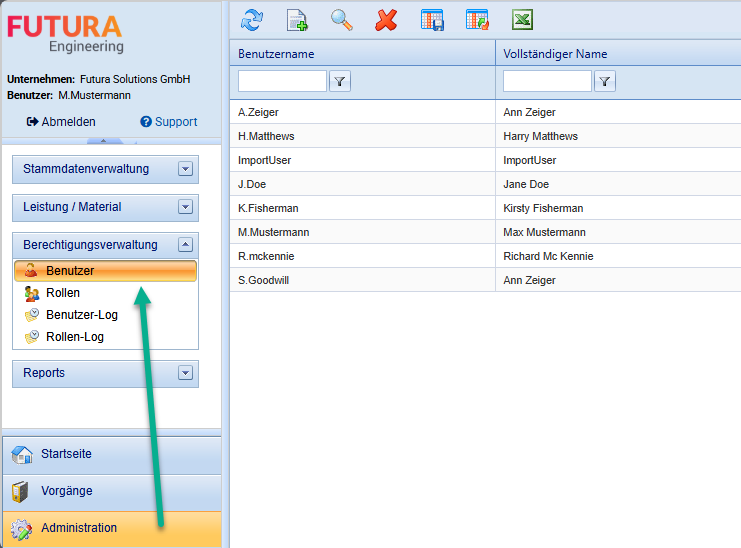Export the list with the Excel icon

pyautogui.click(x=522, y=19)
